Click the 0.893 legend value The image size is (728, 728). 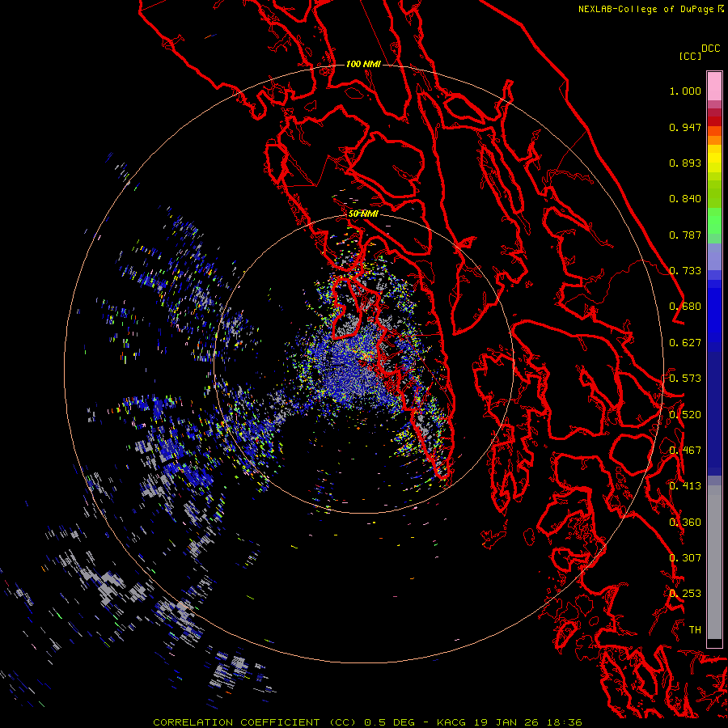click(685, 163)
